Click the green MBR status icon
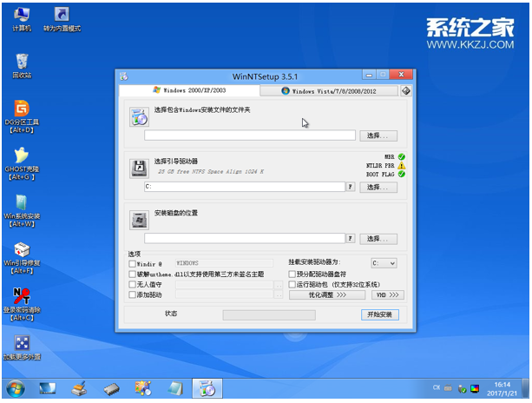The width and height of the screenshot is (532, 403). pos(402,157)
